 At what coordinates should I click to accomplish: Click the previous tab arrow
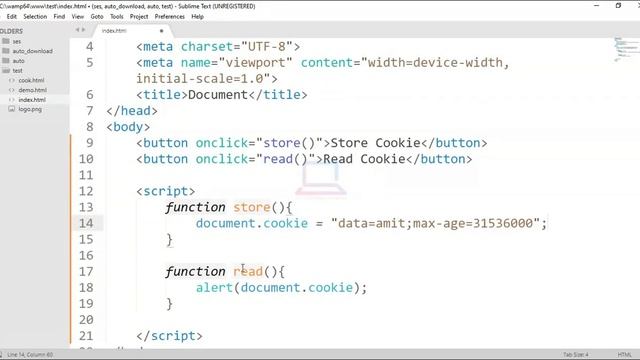pyautogui.click(x=77, y=30)
